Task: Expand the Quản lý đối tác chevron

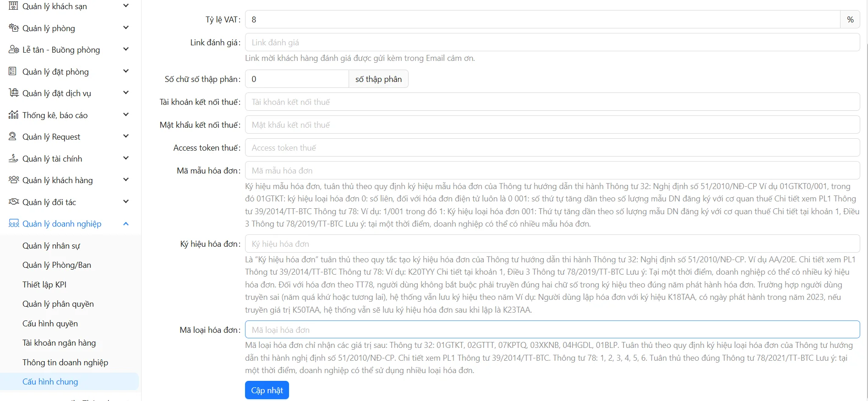Action: (126, 202)
